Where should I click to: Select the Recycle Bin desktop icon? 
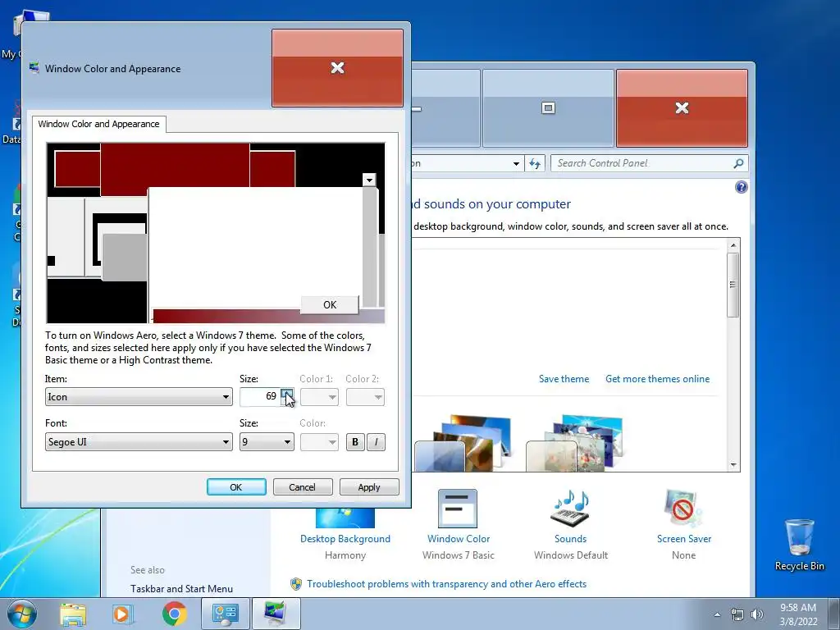(x=799, y=545)
